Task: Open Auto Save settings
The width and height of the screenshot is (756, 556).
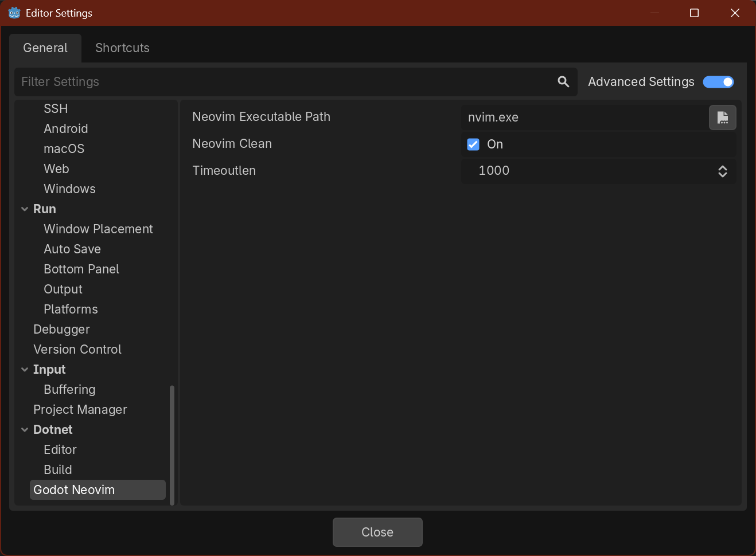Action: click(72, 249)
